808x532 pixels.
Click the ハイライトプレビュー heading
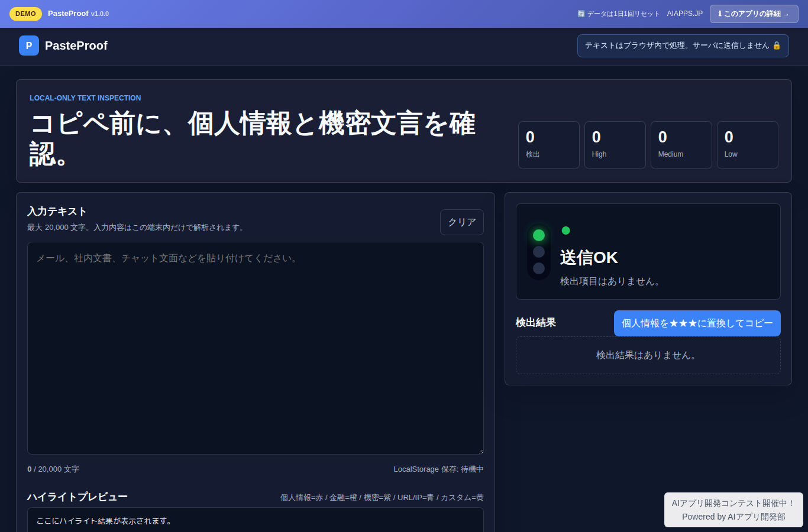click(77, 497)
